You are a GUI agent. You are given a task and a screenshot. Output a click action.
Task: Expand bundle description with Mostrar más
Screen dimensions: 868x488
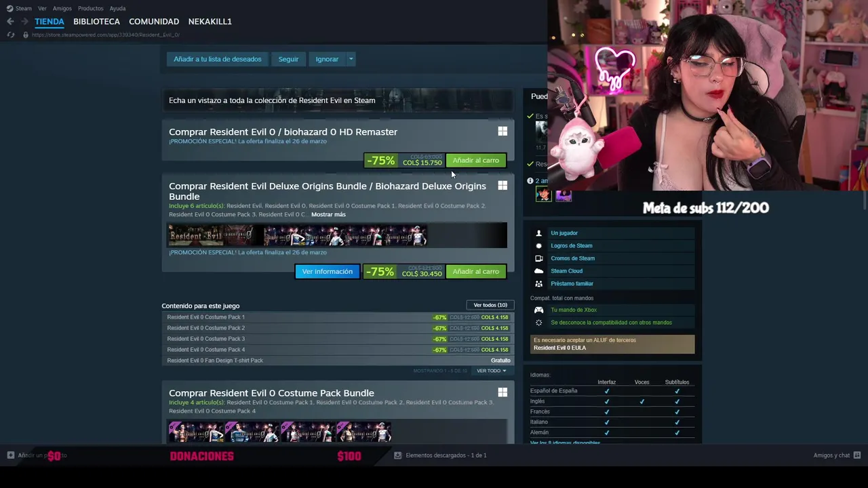[328, 215]
